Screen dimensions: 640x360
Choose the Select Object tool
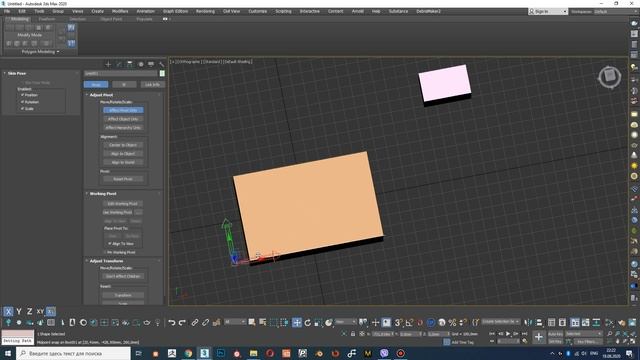click(252, 322)
